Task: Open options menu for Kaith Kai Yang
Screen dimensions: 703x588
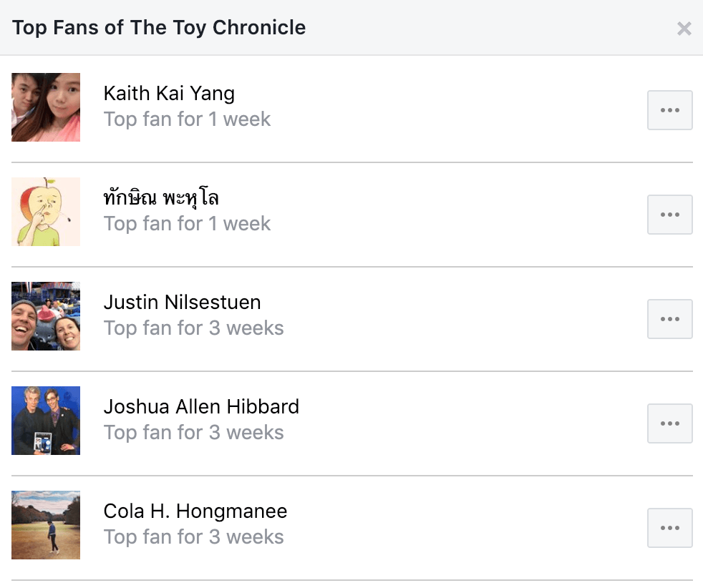Action: coord(670,110)
